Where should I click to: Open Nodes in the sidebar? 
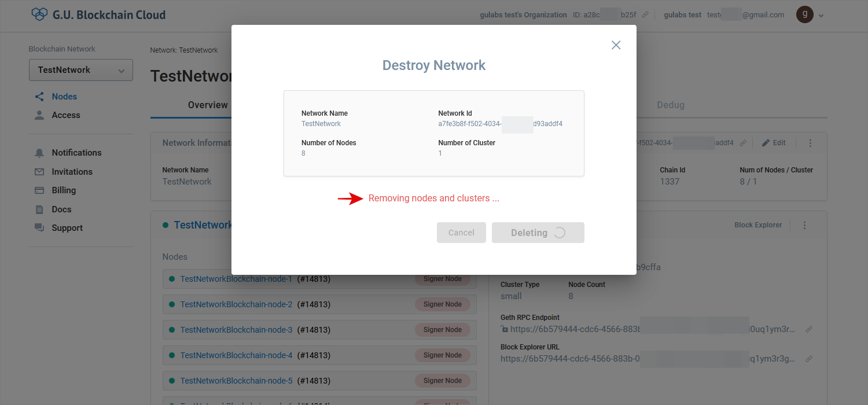click(64, 97)
